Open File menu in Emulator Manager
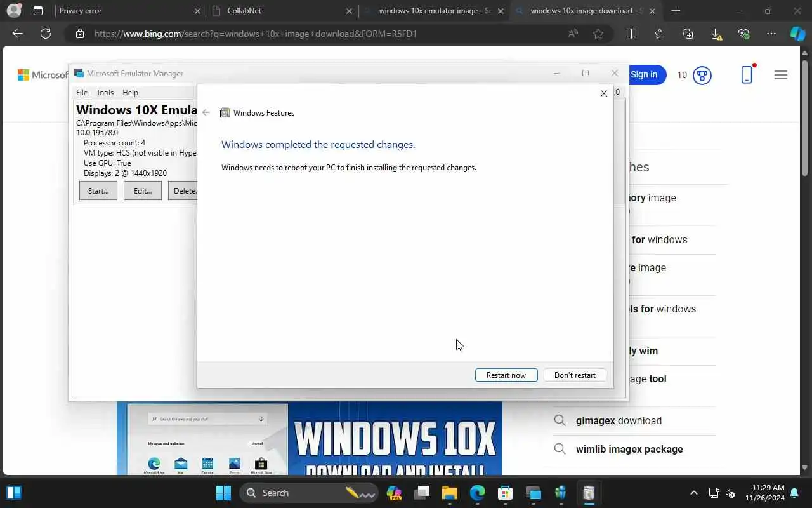The height and width of the screenshot is (508, 812). click(x=82, y=92)
